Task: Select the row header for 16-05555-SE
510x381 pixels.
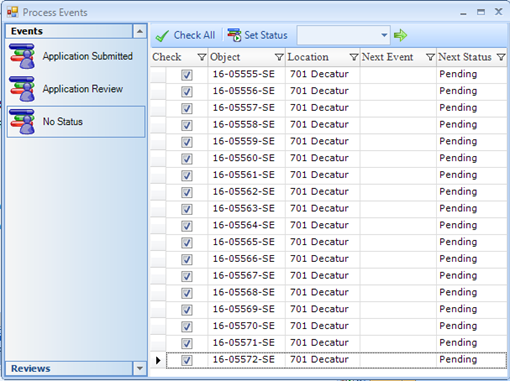Action: pos(158,75)
